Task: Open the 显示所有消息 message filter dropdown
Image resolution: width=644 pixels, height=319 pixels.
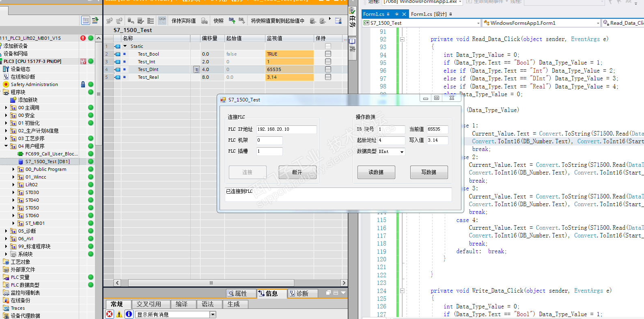Action: [x=213, y=315]
